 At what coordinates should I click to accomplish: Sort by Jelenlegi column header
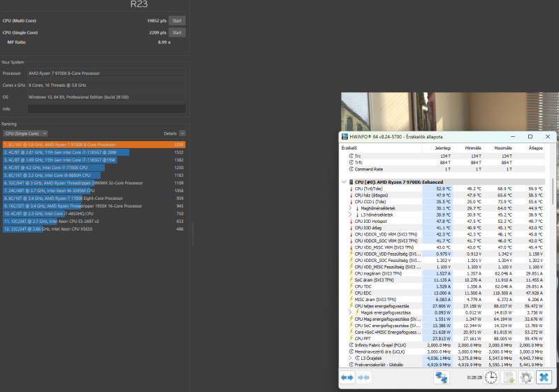pos(437,148)
